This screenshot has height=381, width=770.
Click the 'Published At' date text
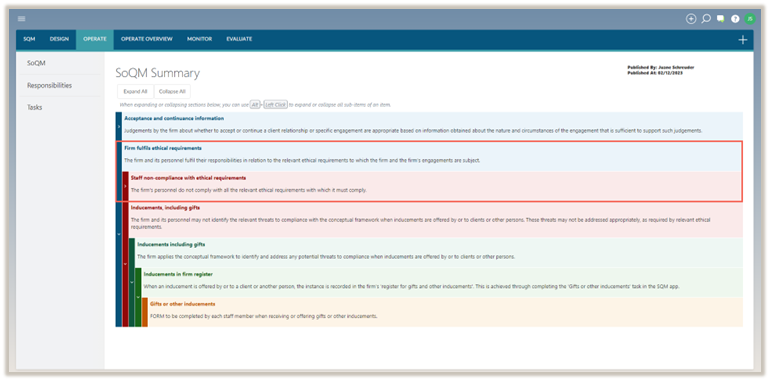(655, 73)
